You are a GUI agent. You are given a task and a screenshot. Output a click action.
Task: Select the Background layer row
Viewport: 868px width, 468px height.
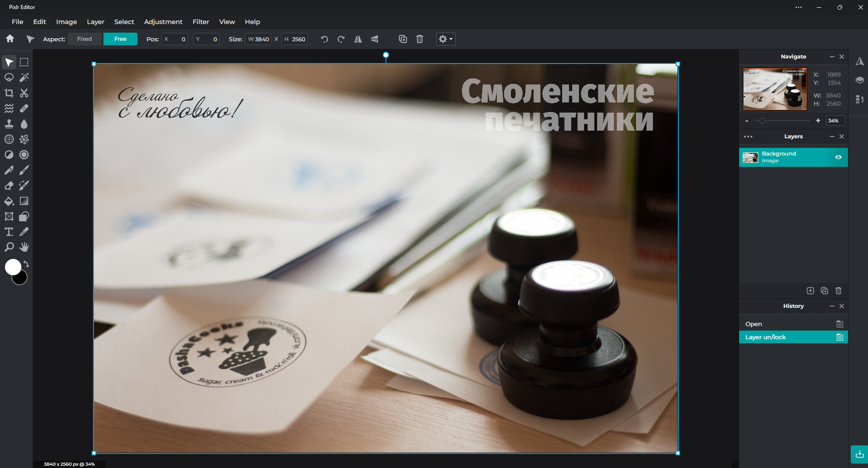[x=793, y=157]
